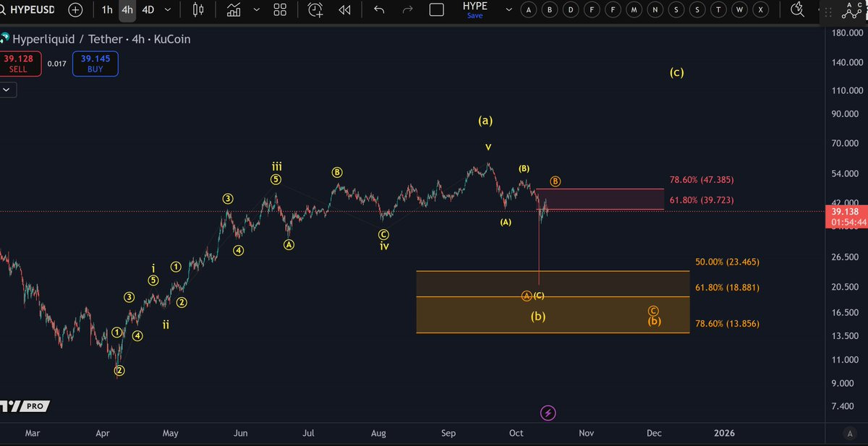This screenshot has height=446, width=868.
Task: Collapse the chart legend expander
Action: point(8,90)
